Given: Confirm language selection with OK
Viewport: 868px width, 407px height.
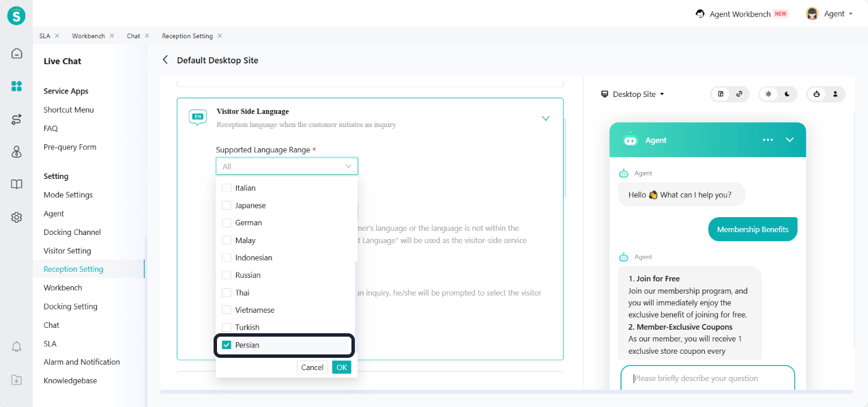Looking at the screenshot, I should pos(342,367).
